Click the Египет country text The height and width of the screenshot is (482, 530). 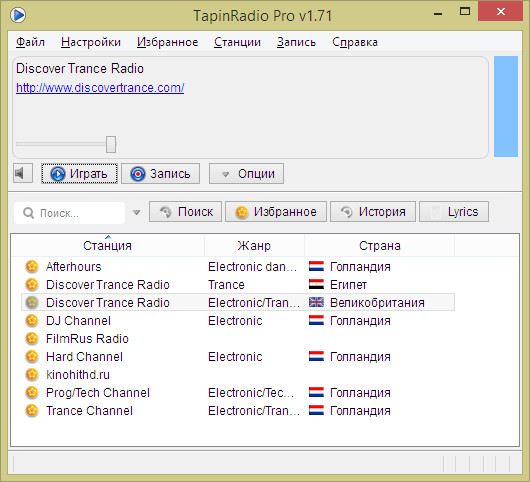click(348, 285)
